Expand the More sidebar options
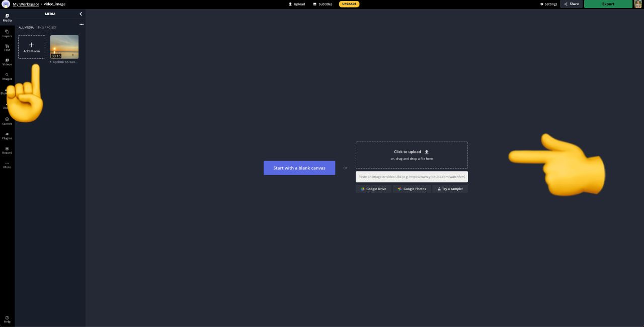The image size is (644, 327). click(7, 165)
